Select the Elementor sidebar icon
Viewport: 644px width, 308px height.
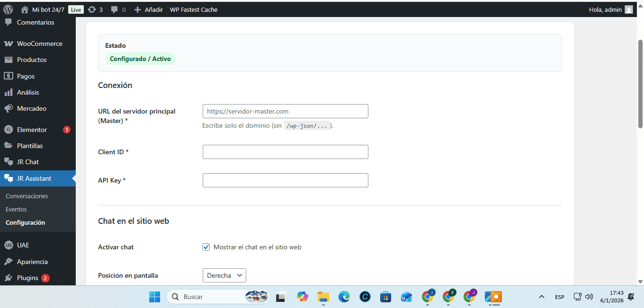coord(9,129)
